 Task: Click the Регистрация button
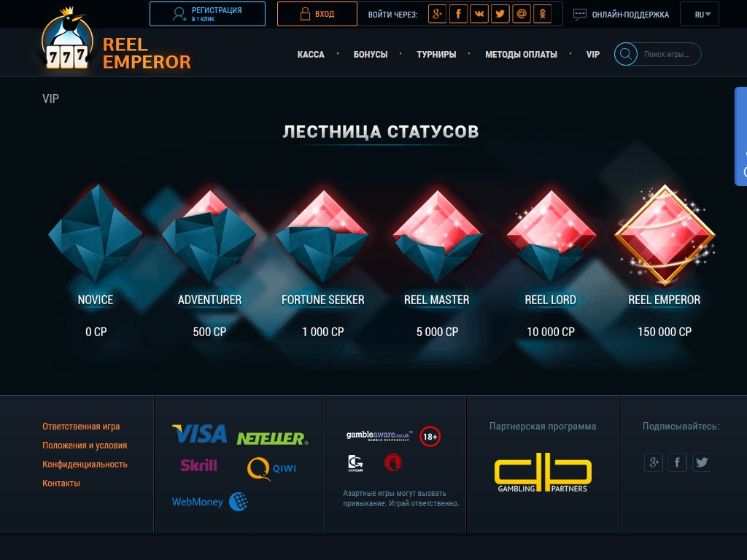click(x=207, y=14)
